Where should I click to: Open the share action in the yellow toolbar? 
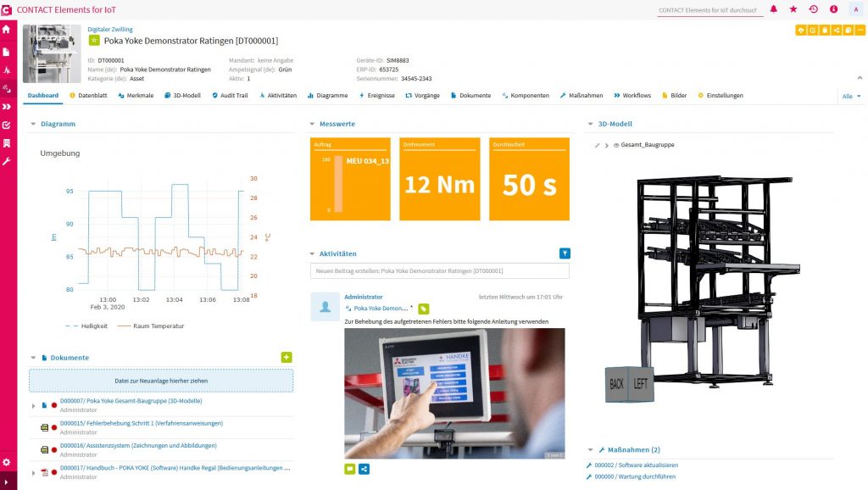[x=837, y=31]
